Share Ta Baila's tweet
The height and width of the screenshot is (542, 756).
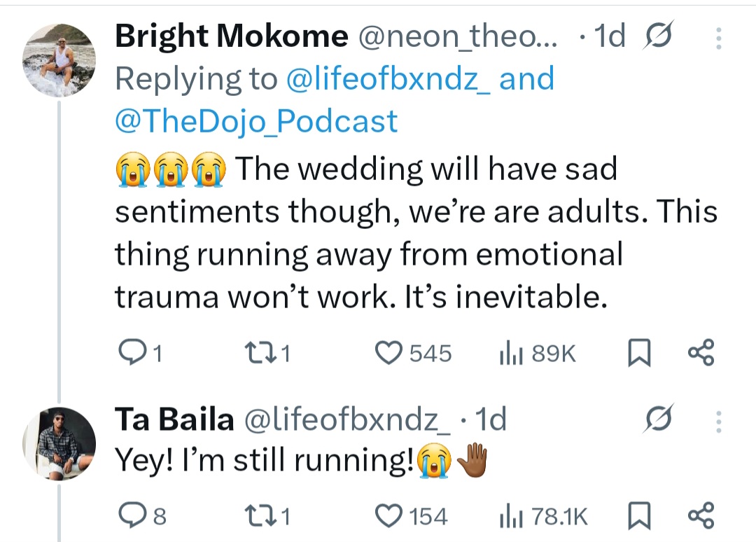tap(701, 516)
